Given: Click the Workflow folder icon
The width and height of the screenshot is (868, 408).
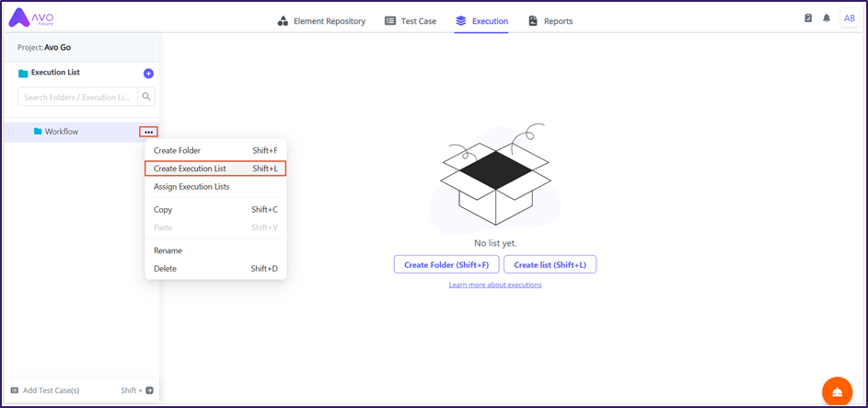Looking at the screenshot, I should point(38,132).
